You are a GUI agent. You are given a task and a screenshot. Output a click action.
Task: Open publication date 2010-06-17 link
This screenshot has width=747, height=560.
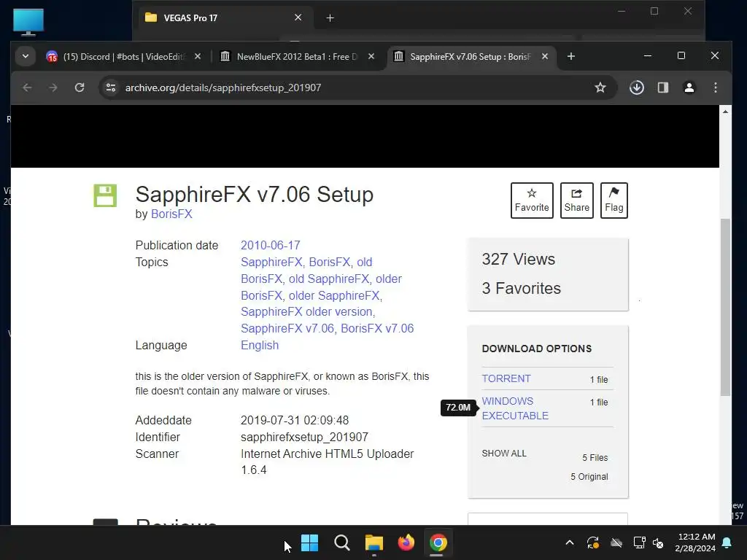tap(270, 245)
